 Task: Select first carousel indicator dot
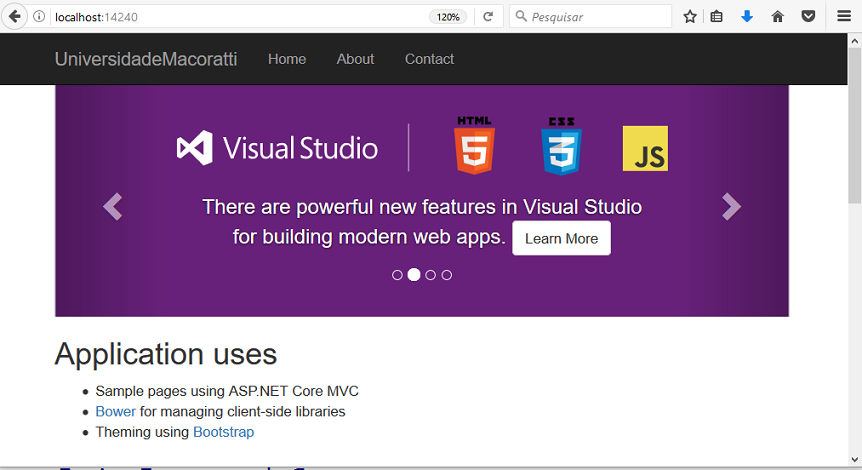coord(397,275)
